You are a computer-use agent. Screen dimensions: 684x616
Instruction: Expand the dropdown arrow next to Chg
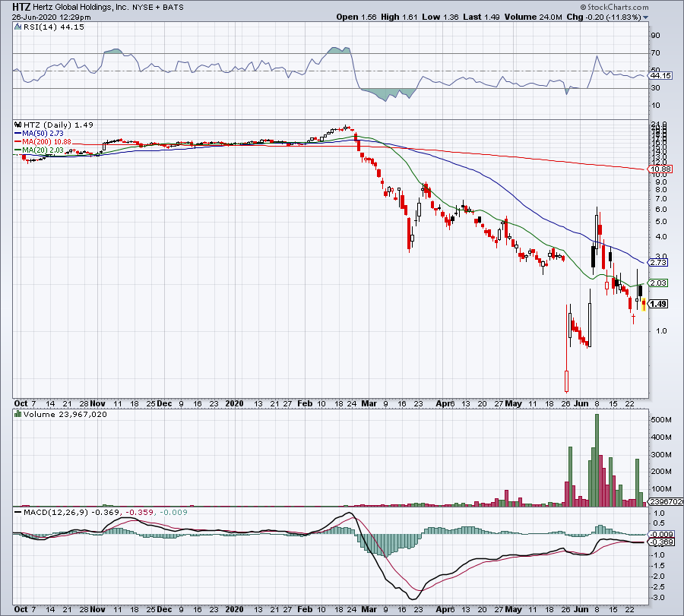point(646,17)
